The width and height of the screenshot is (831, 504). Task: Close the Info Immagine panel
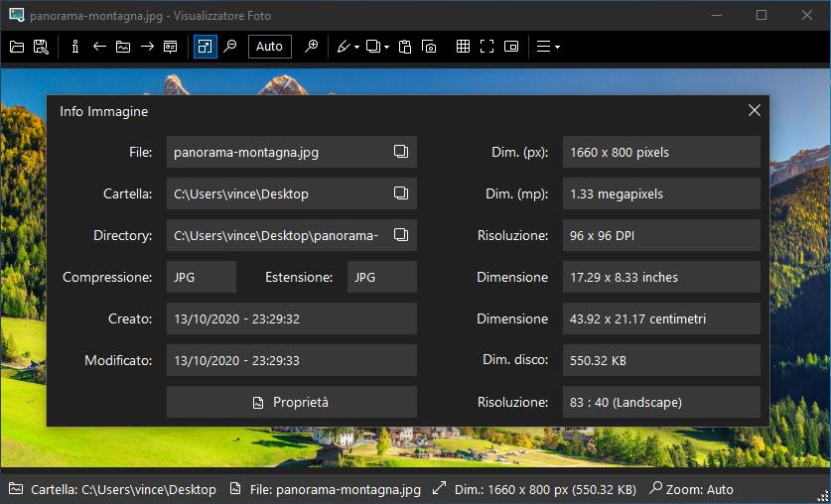755,110
